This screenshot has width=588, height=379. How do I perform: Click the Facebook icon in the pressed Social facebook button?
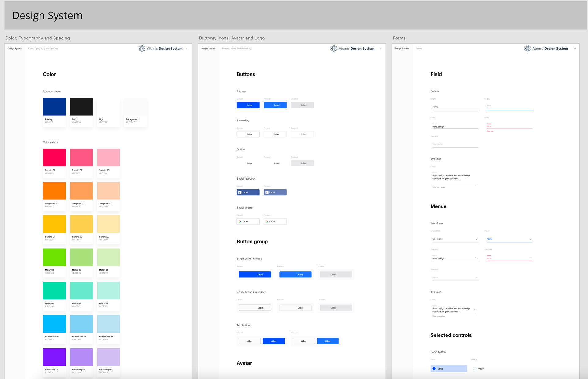(267, 192)
